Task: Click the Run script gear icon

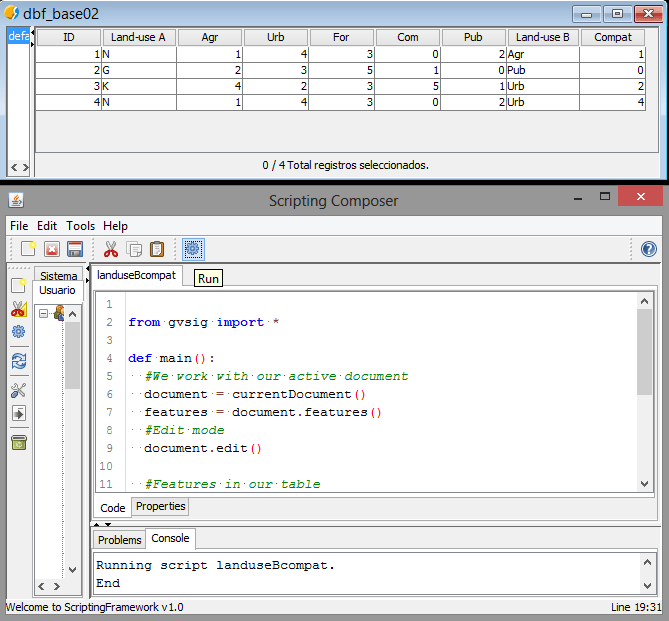Action: tap(193, 249)
